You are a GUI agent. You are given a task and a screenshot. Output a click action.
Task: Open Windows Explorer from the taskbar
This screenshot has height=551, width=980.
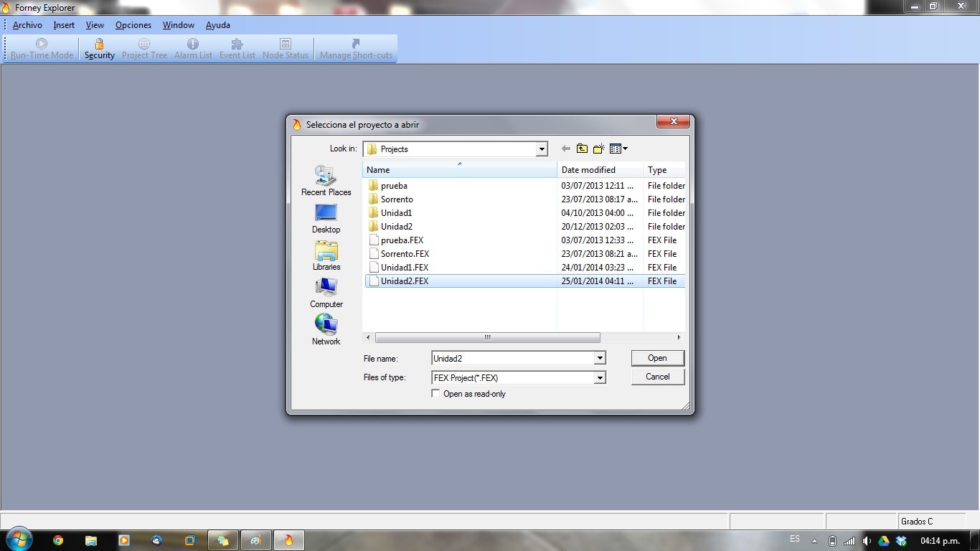point(91,540)
